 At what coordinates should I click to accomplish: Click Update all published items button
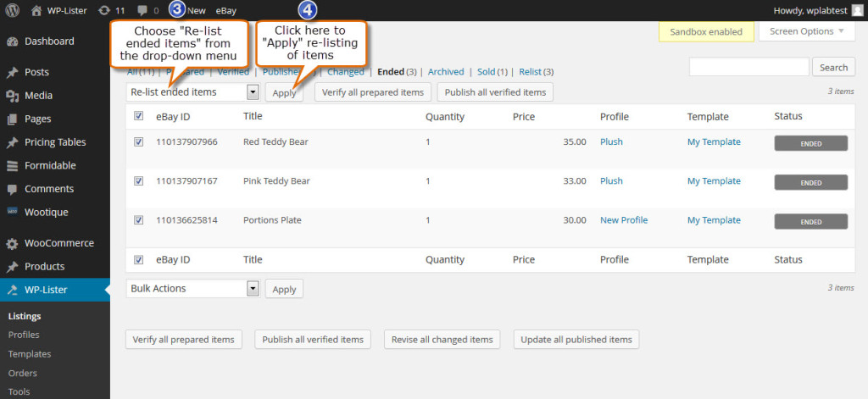[576, 340]
